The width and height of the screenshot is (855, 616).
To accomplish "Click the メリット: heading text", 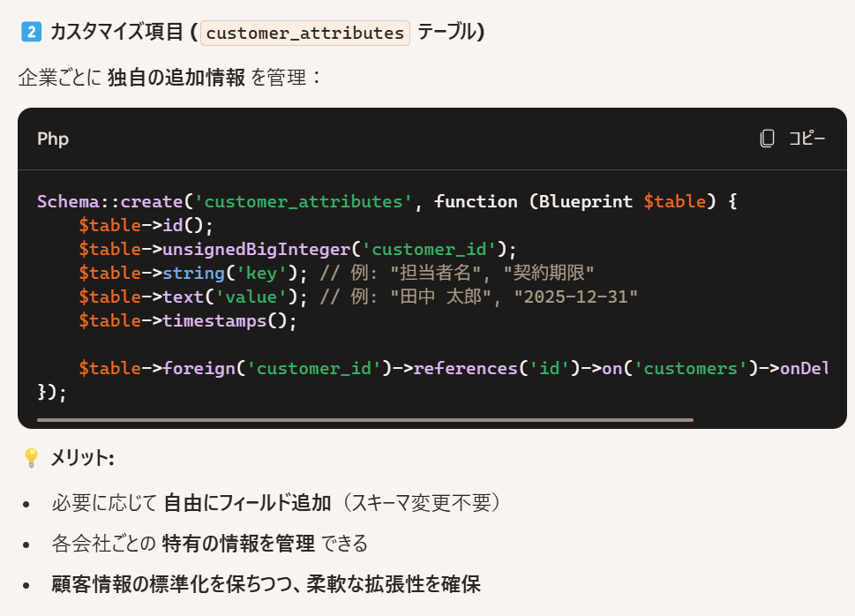I will pyautogui.click(x=82, y=458).
